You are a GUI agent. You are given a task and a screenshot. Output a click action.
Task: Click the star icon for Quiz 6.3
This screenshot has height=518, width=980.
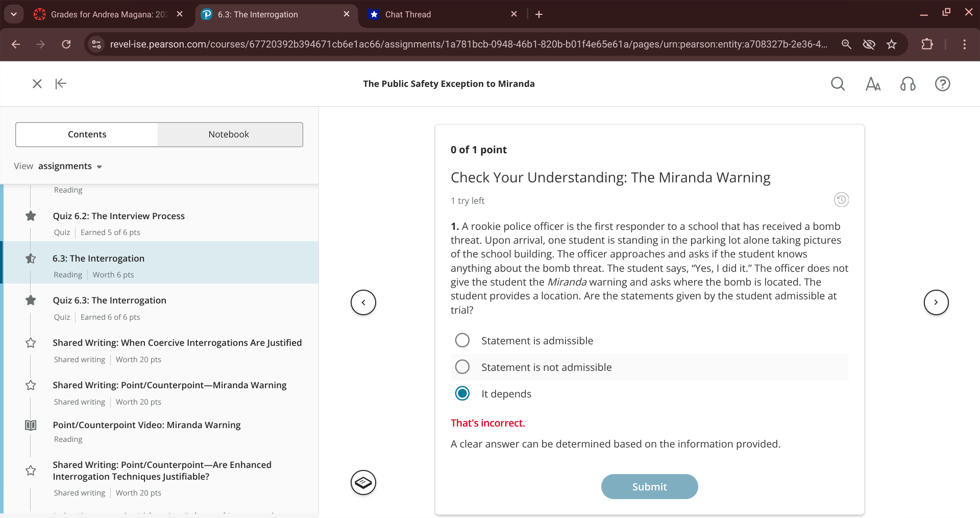pyautogui.click(x=31, y=300)
